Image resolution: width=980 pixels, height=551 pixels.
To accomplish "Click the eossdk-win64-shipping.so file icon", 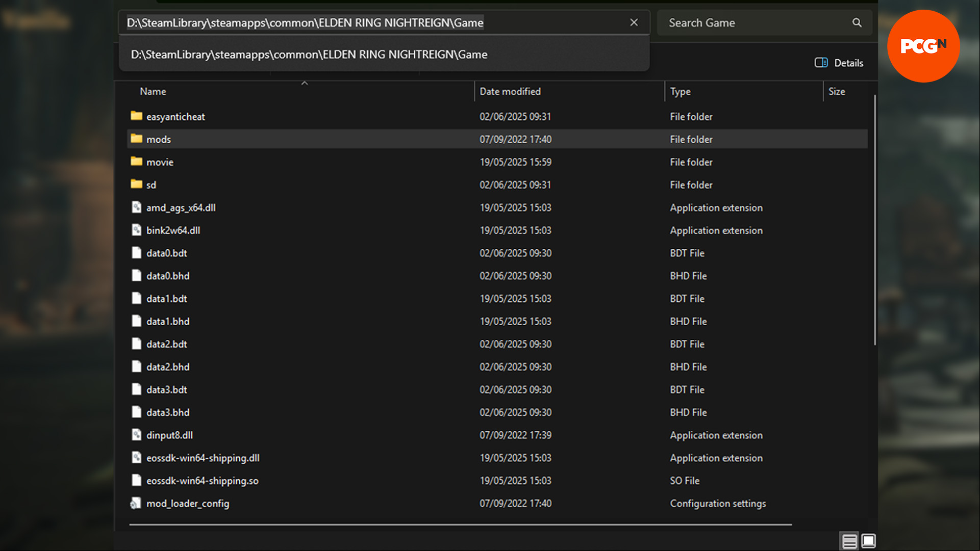I will point(136,480).
